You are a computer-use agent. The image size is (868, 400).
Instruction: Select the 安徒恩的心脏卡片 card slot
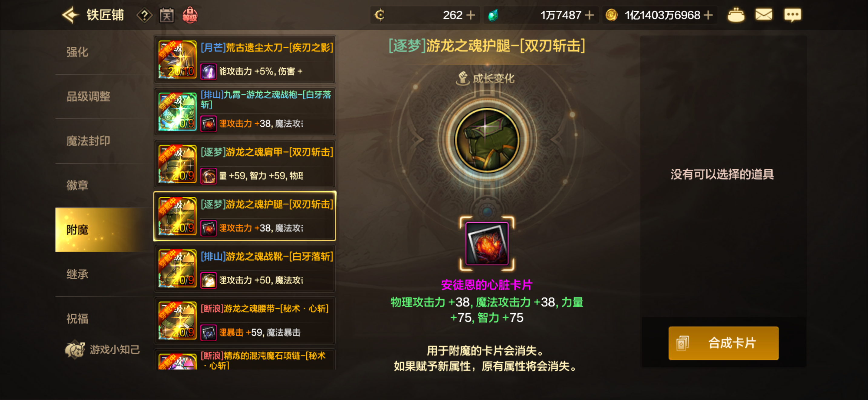point(487,244)
